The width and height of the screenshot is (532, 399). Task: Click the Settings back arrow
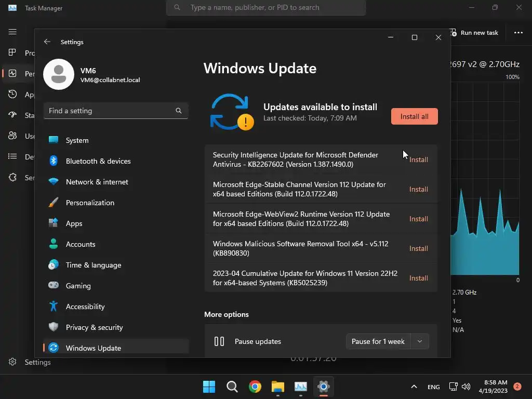tap(47, 42)
